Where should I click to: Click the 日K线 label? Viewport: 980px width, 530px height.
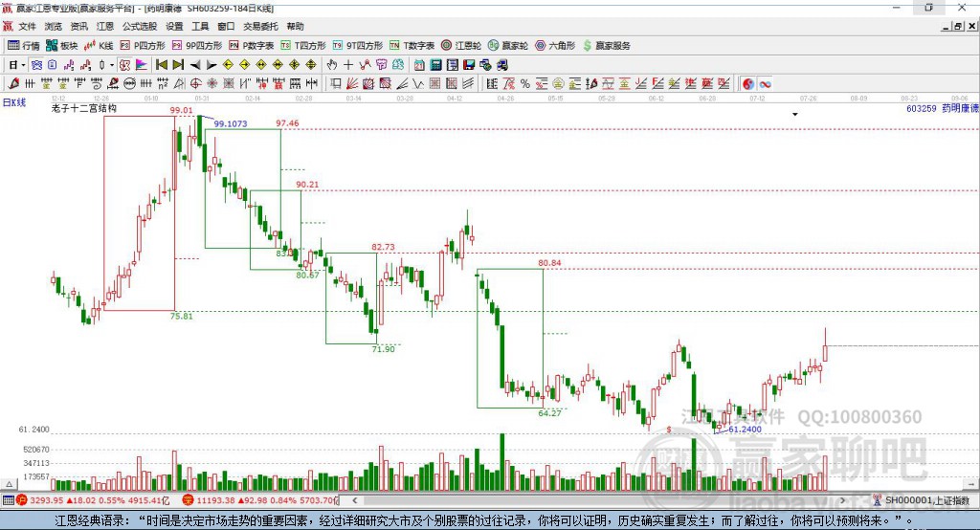coord(13,102)
